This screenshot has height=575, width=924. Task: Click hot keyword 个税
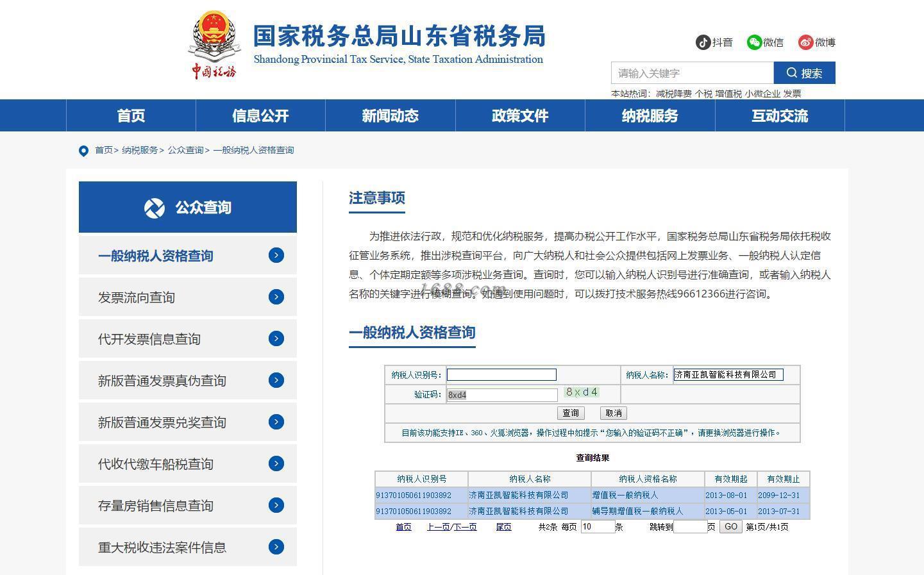[704, 94]
